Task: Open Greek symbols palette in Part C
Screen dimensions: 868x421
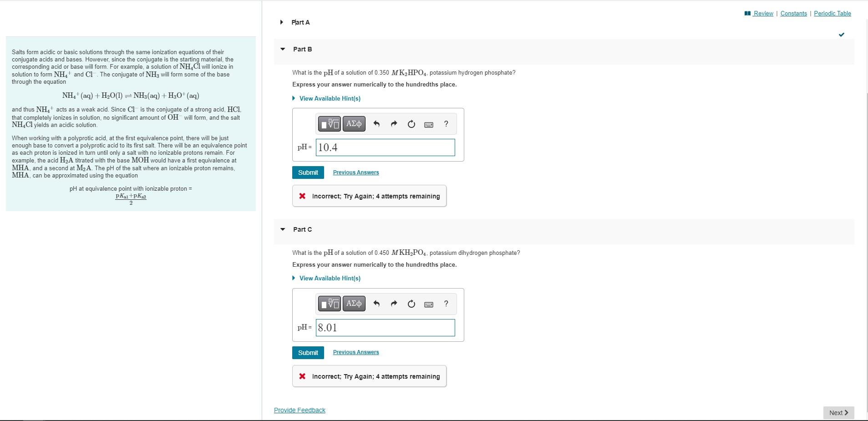Action: click(x=354, y=304)
